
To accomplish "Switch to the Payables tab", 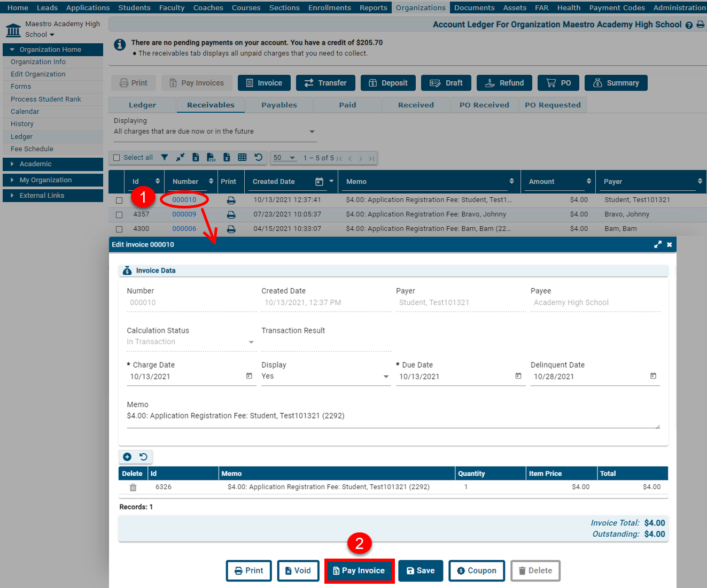I will 279,105.
